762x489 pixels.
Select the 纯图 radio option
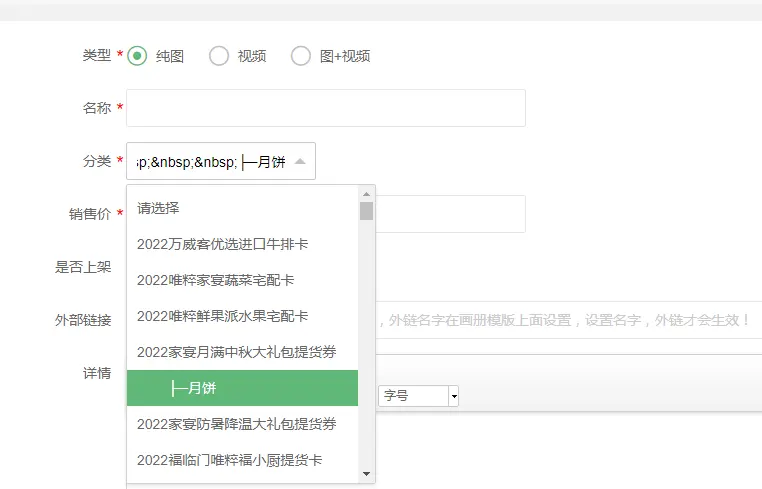pos(138,56)
